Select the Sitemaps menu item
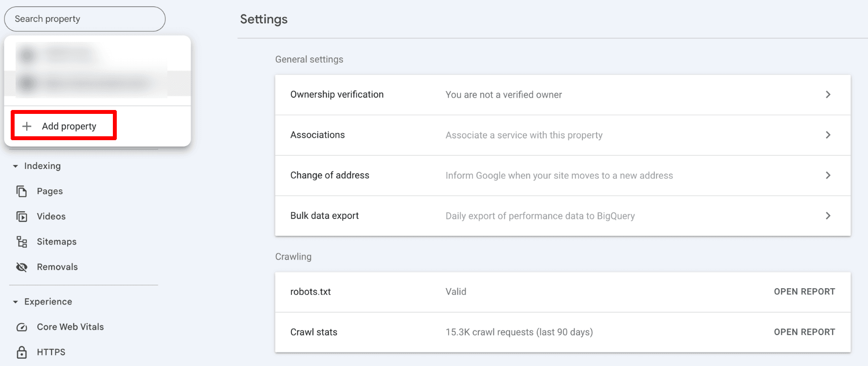Image resolution: width=868 pixels, height=366 pixels. click(x=56, y=242)
